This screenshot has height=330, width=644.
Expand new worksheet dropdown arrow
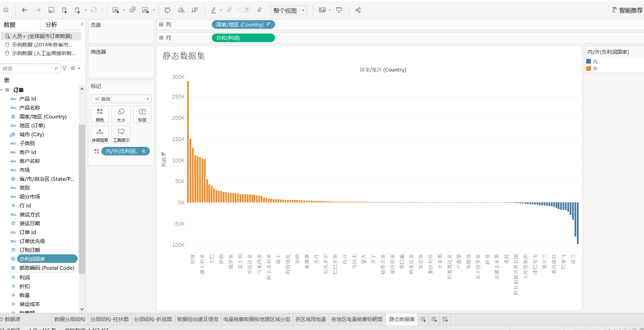tap(124, 10)
